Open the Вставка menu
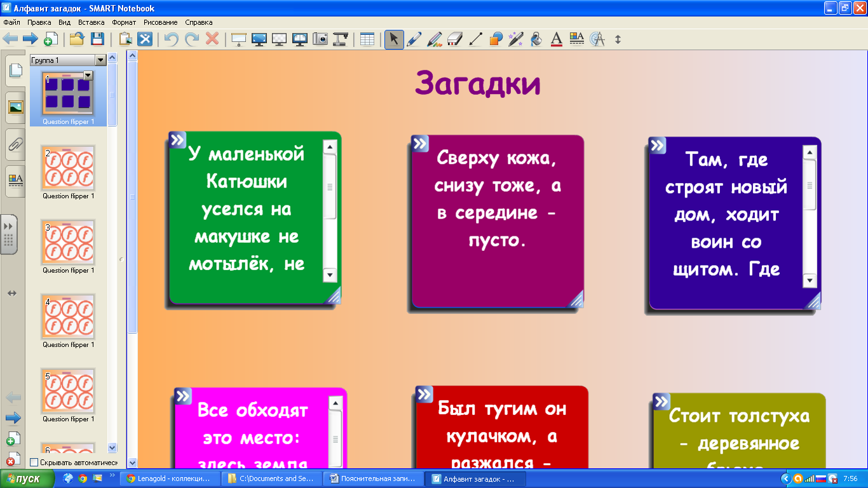The height and width of the screenshot is (488, 868). 92,22
